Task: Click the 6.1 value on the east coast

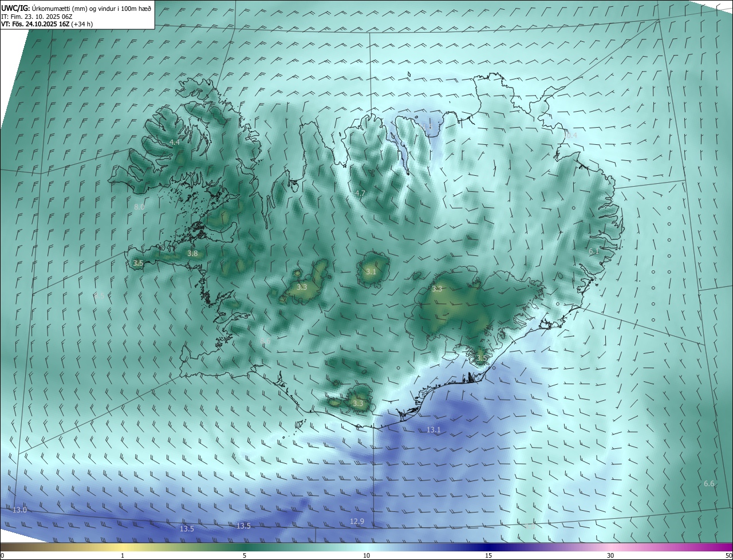Action: pos(594,251)
